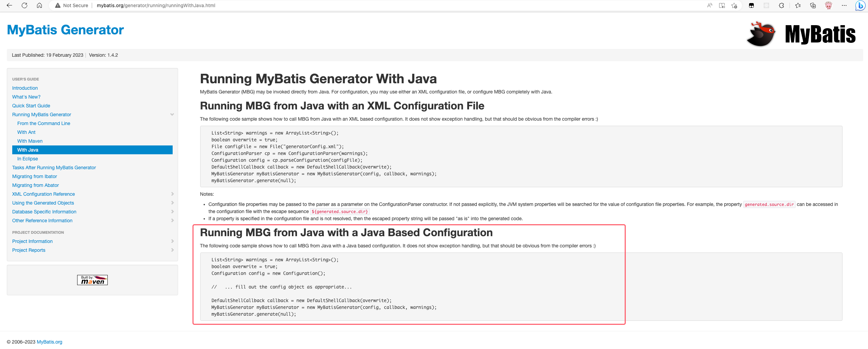Add this page to favorites
This screenshot has height=349, width=868.
point(734,5)
